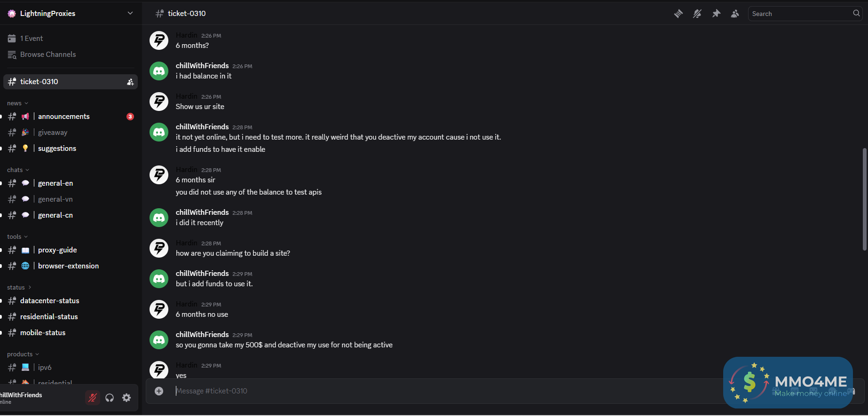Expand the status category
Image resolution: width=868 pixels, height=416 pixels.
pyautogui.click(x=19, y=288)
